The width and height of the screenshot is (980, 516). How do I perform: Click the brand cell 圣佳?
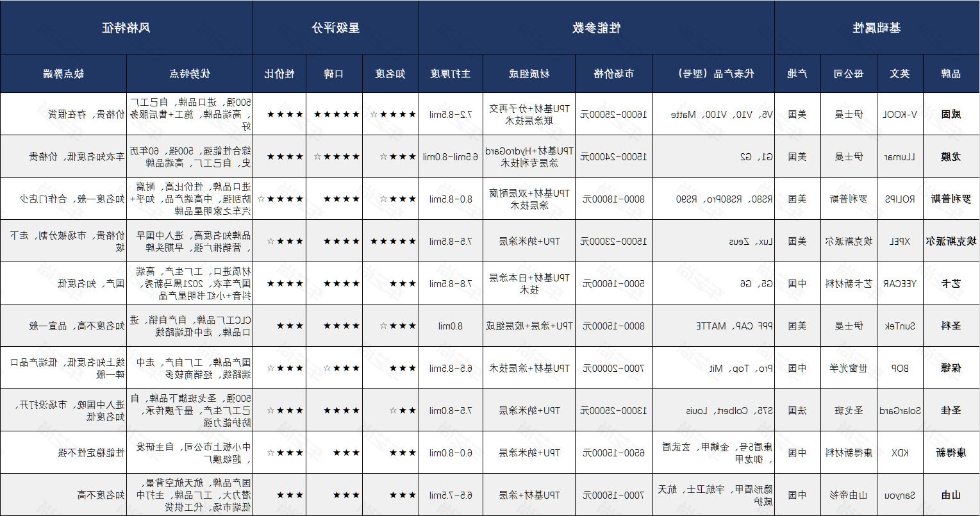951,410
